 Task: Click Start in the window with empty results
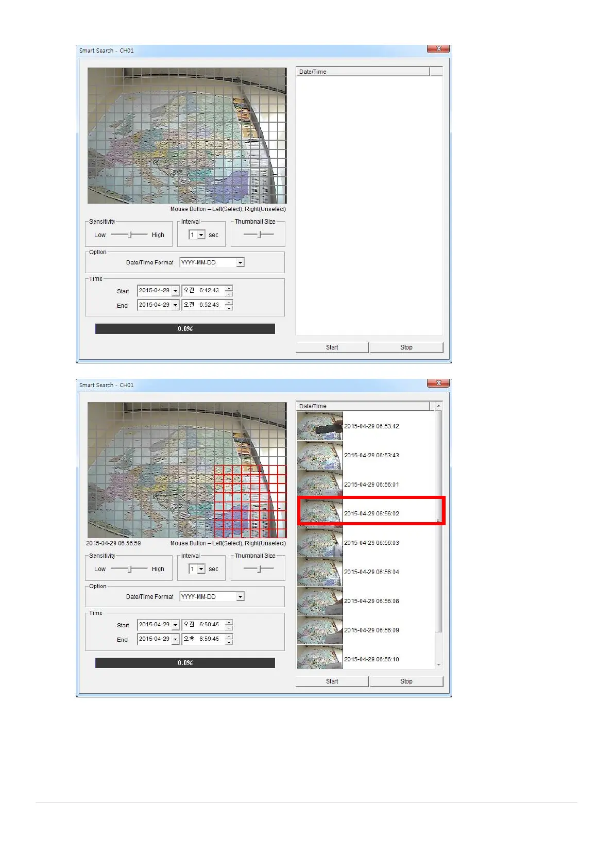[x=332, y=347]
